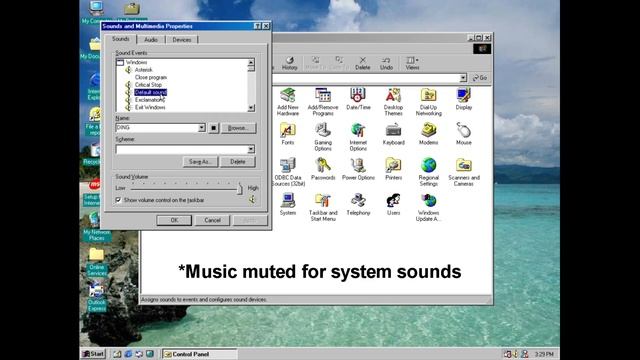Click the Browse... button
640x360 pixels.
pos(238,128)
